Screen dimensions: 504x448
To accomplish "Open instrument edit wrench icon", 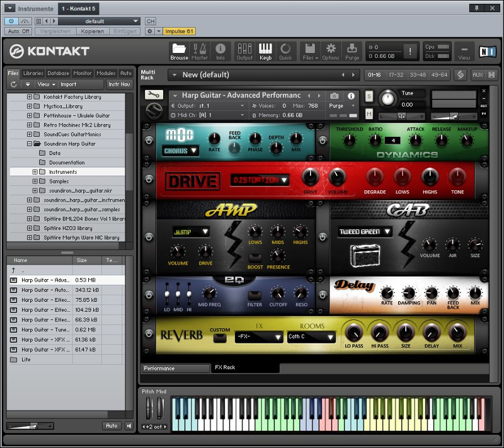I will click(x=154, y=95).
